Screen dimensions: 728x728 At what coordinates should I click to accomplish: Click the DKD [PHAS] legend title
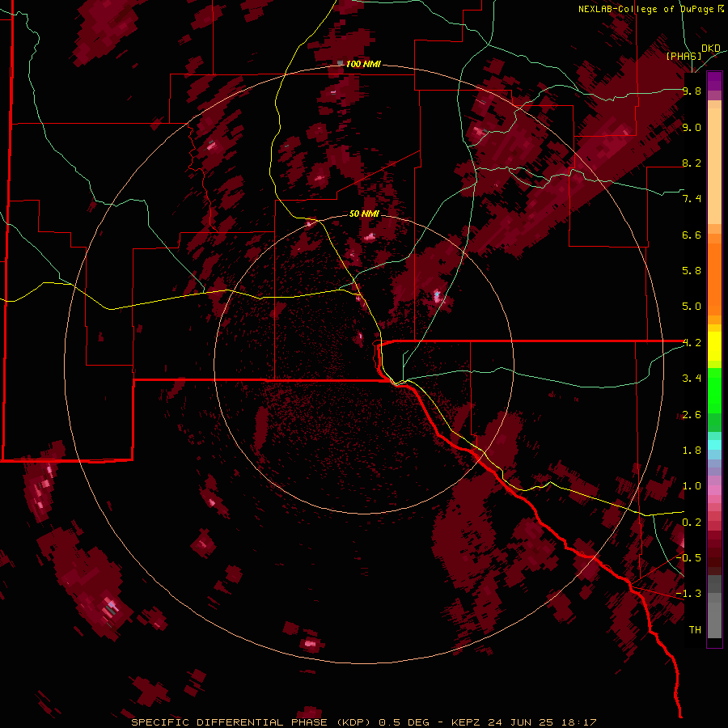pyautogui.click(x=694, y=52)
